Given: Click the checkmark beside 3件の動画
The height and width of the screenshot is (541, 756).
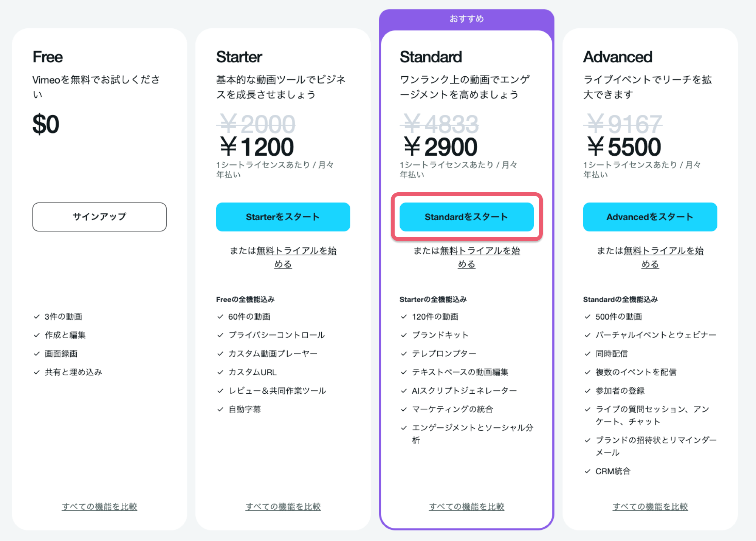Looking at the screenshot, I should coord(37,317).
